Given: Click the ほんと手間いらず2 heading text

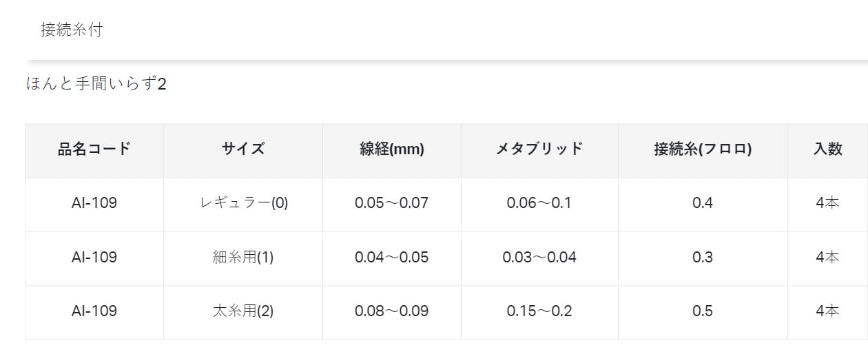Looking at the screenshot, I should (96, 85).
